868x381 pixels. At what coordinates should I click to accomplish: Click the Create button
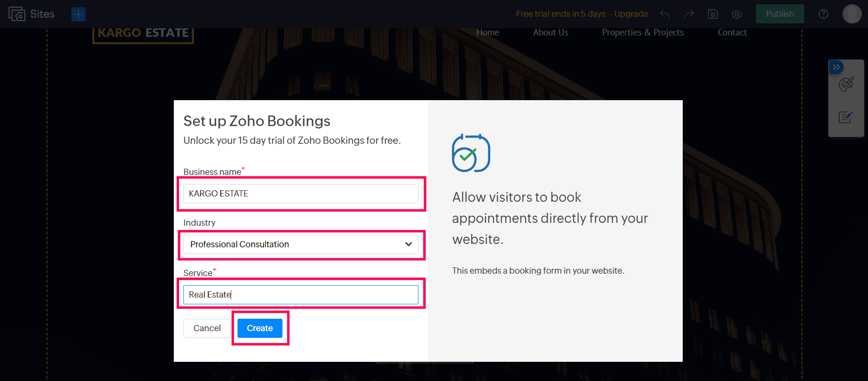click(260, 328)
